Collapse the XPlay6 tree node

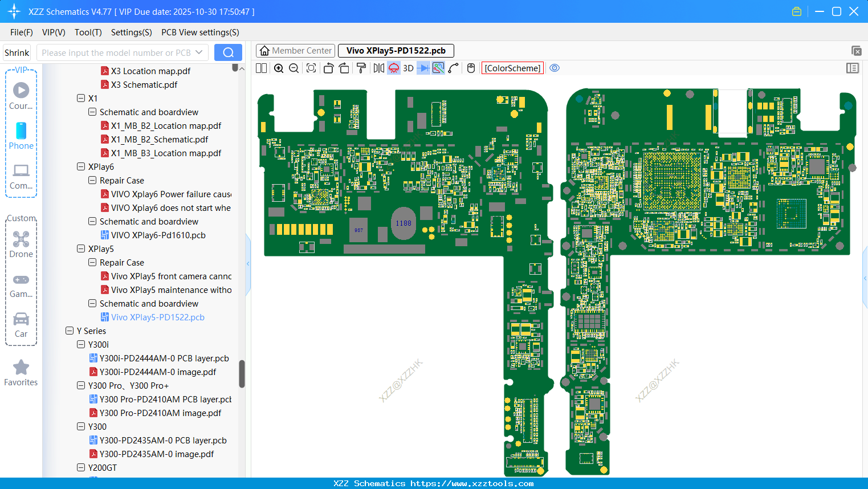tap(81, 167)
